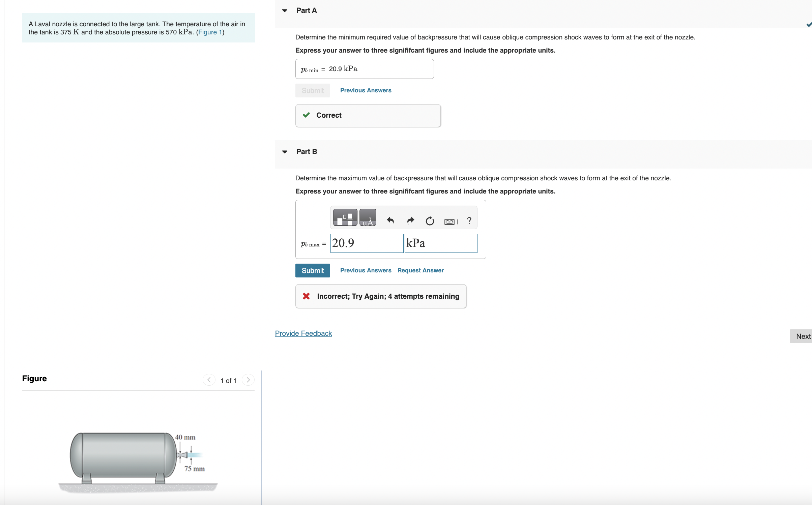Click the undo arrow icon
The height and width of the screenshot is (505, 812).
click(390, 221)
